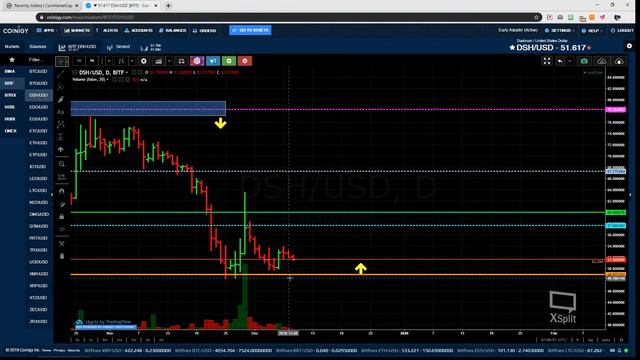Save chart layout to cloud
This screenshot has height=360, width=640.
619,61
